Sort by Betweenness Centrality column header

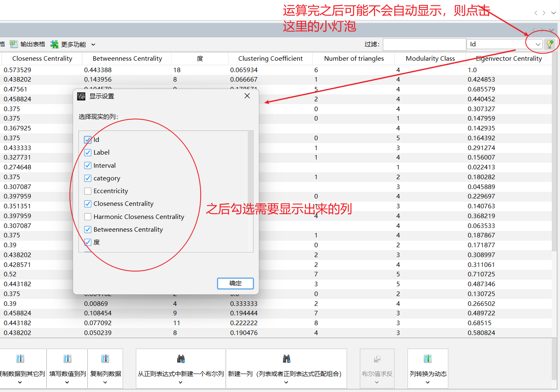(127, 59)
